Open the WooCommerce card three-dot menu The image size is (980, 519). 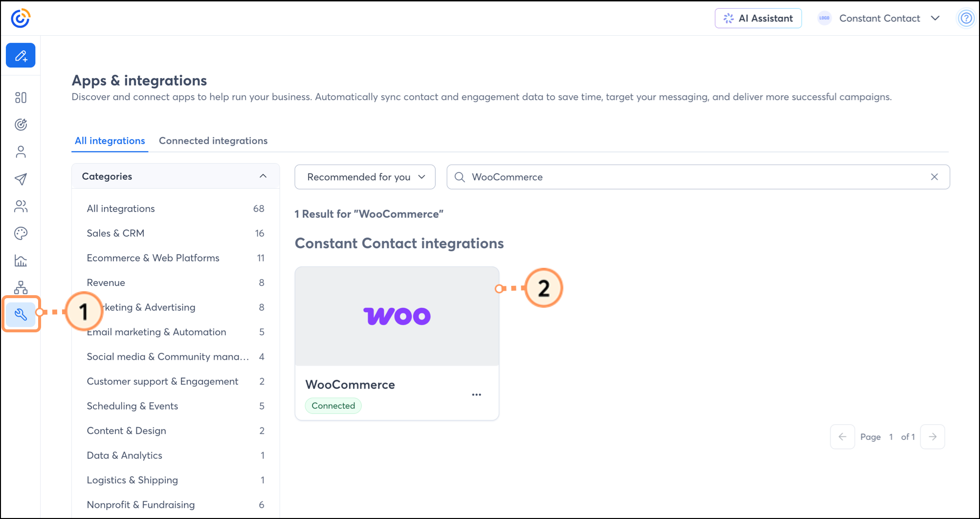tap(477, 395)
